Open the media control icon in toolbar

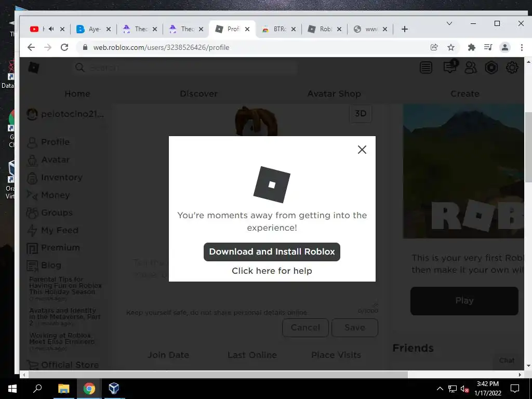pyautogui.click(x=488, y=47)
